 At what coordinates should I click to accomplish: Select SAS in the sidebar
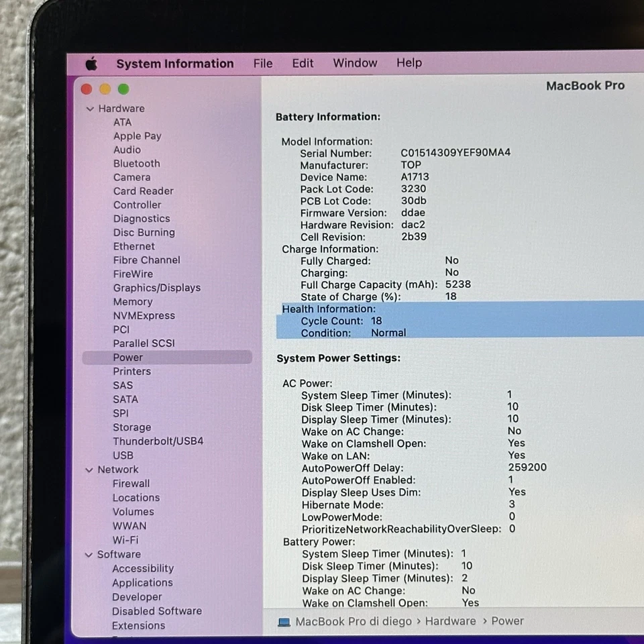(123, 385)
